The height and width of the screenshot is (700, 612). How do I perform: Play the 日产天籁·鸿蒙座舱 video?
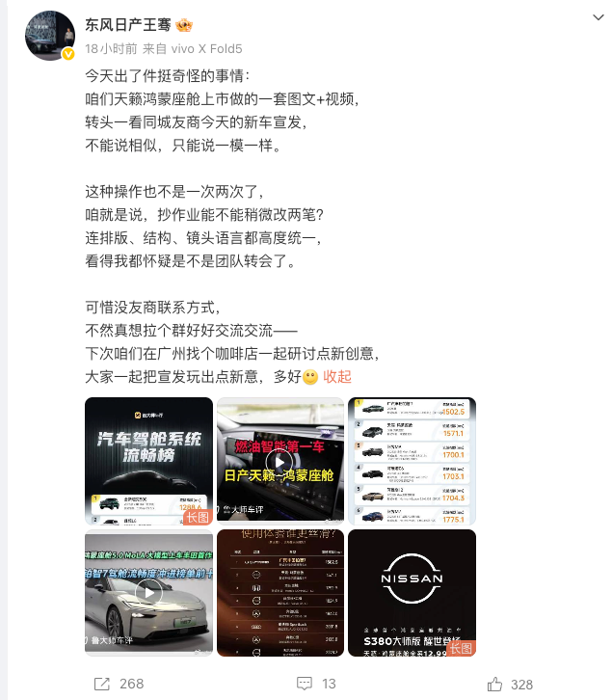point(280,461)
